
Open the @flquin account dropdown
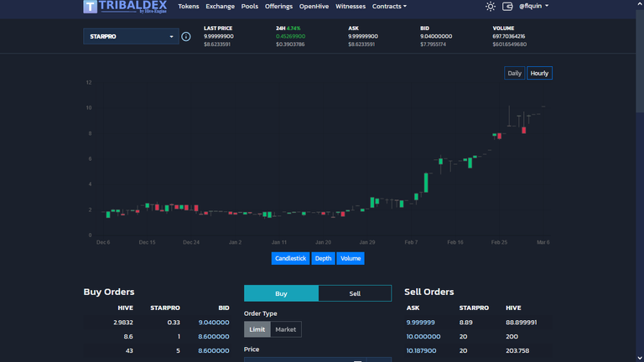[533, 6]
